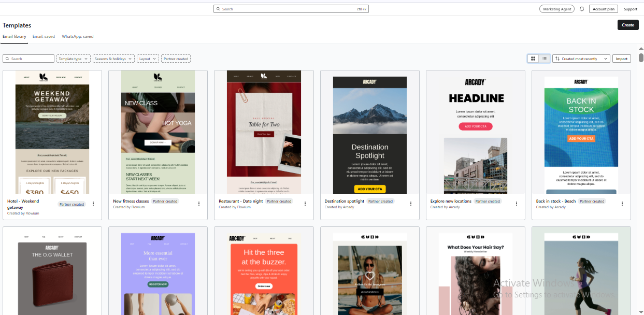Switch to list view layout

545,59
